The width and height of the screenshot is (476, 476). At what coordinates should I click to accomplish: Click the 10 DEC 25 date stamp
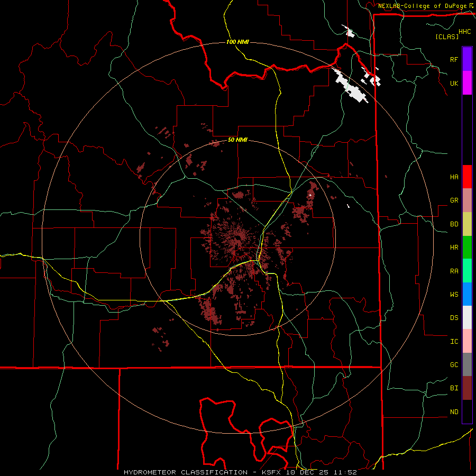click(x=307, y=472)
